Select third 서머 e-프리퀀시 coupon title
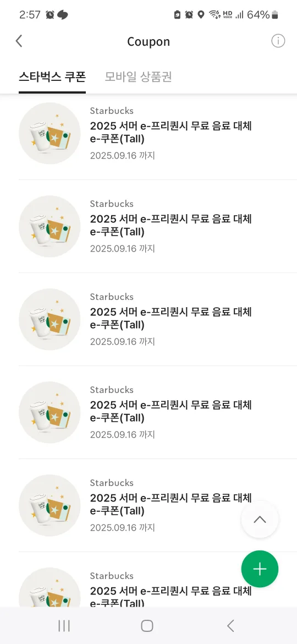The height and width of the screenshot is (644, 297). coord(170,318)
